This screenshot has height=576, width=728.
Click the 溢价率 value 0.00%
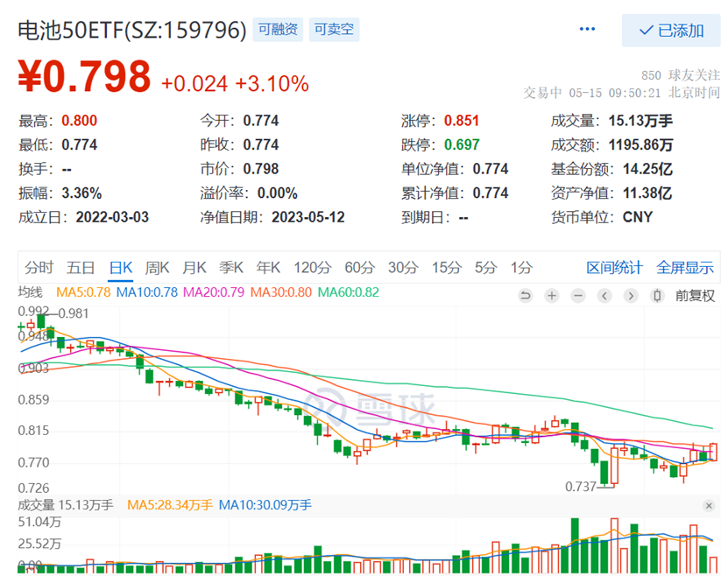click(x=278, y=193)
